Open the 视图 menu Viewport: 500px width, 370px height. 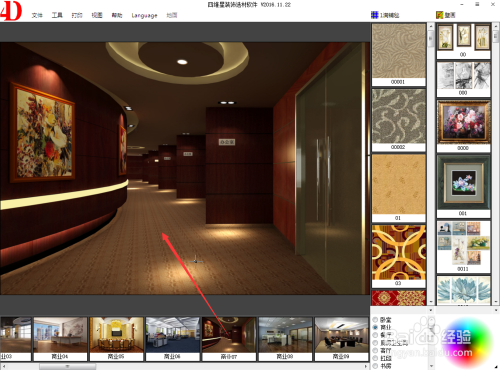[97, 15]
